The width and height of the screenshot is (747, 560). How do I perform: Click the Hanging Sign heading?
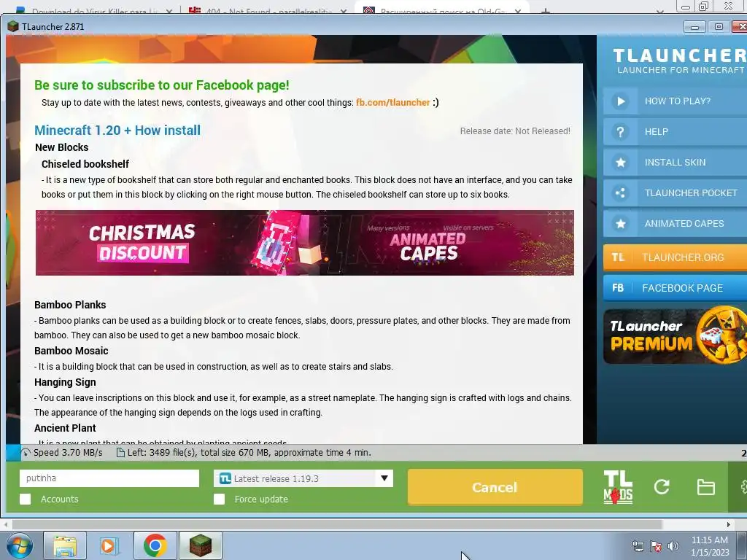(x=65, y=382)
